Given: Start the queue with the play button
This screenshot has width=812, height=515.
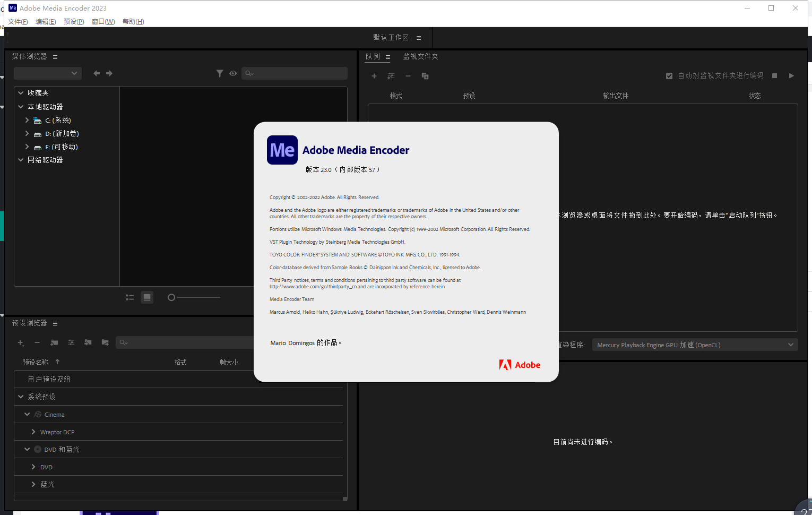Looking at the screenshot, I should [x=791, y=75].
